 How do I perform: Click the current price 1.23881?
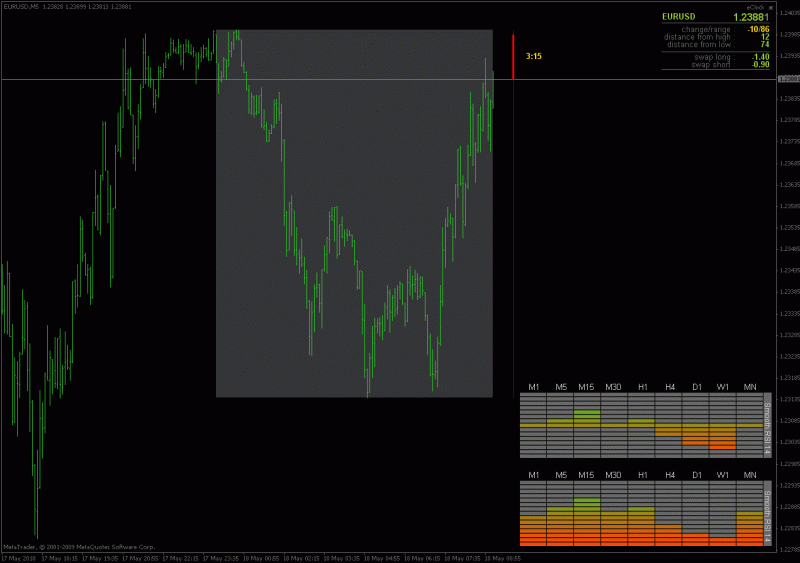click(751, 17)
